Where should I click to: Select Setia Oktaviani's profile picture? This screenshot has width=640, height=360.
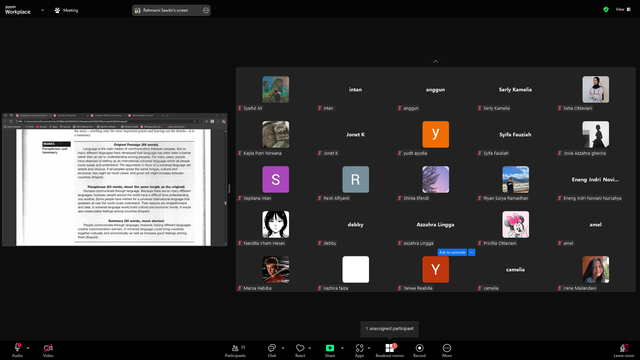coord(596,89)
